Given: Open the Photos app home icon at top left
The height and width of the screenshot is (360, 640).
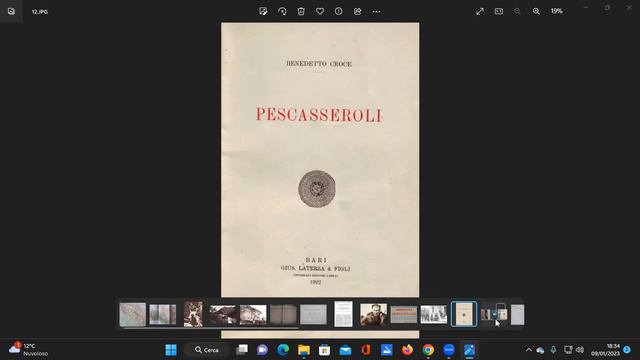Looking at the screenshot, I should point(11,11).
